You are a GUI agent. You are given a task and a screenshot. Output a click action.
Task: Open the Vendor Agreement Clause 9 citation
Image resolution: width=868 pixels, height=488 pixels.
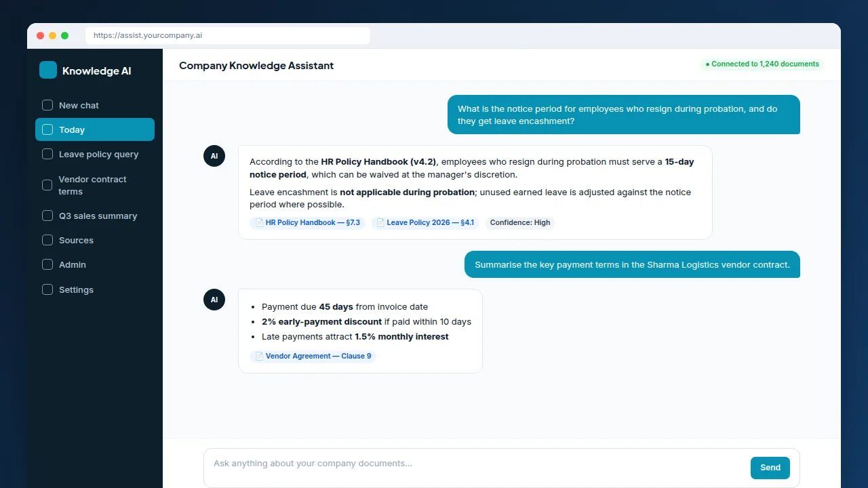[313, 357]
